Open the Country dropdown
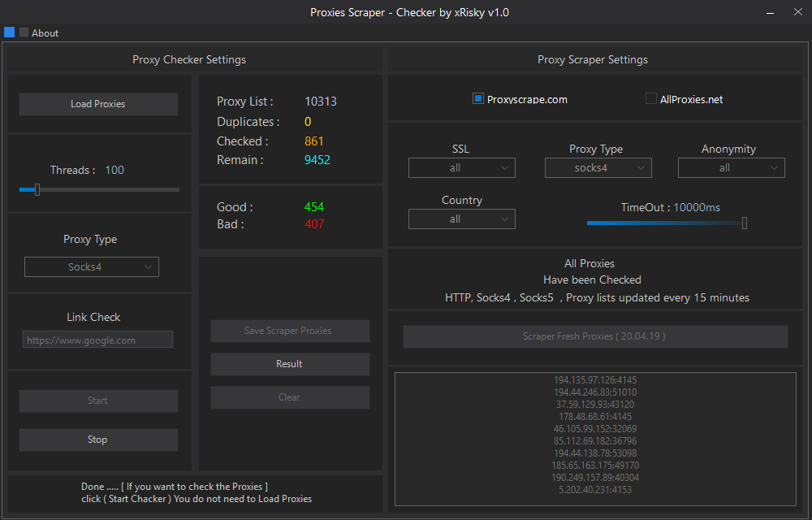 (461, 219)
